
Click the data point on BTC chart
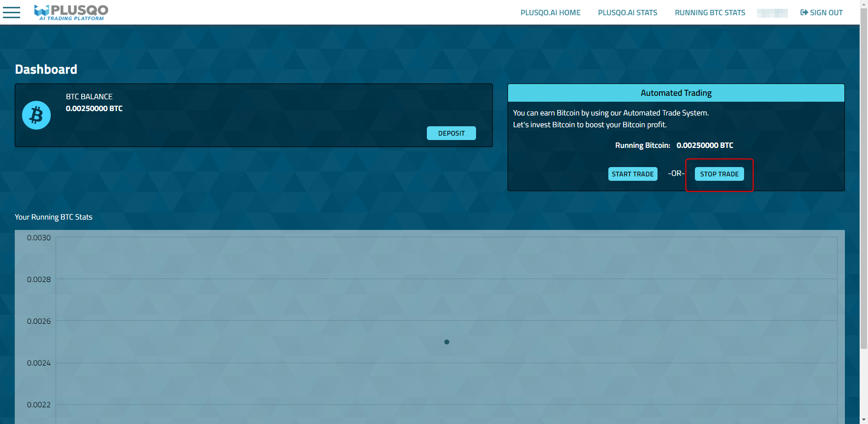click(x=447, y=342)
